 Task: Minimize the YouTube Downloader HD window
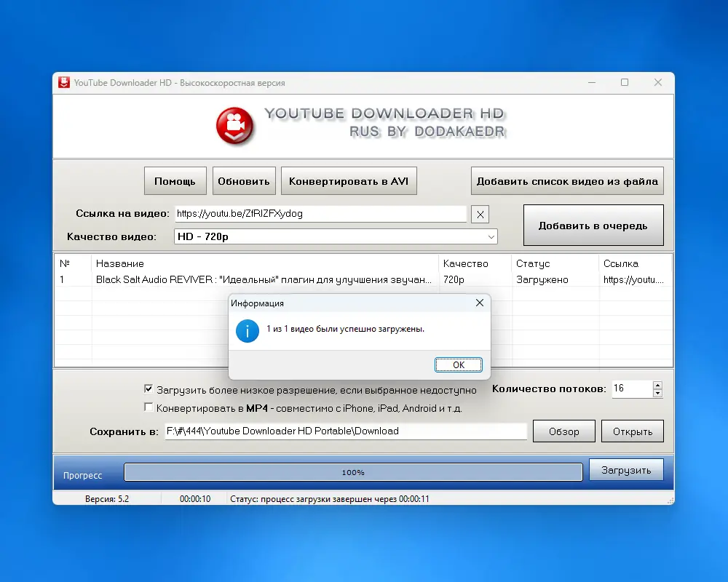point(591,83)
